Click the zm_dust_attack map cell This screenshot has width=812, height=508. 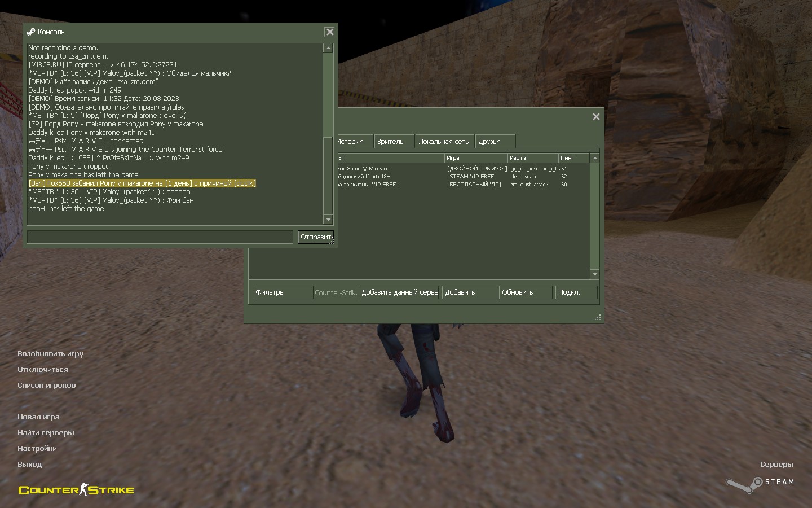point(529,185)
